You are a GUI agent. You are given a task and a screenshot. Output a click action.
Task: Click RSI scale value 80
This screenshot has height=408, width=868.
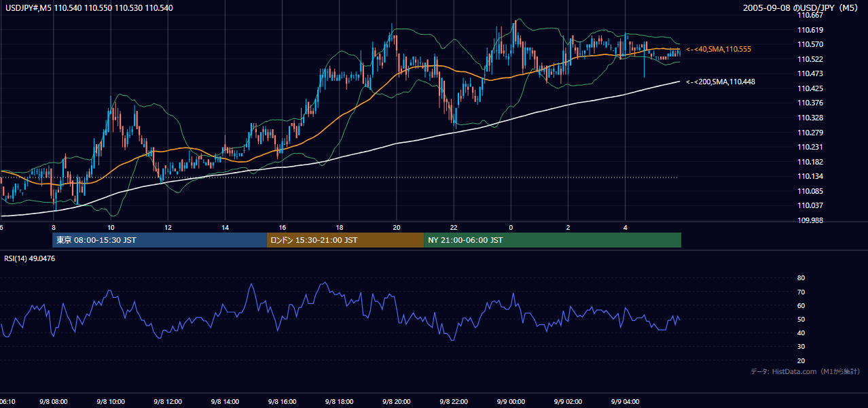click(x=801, y=278)
